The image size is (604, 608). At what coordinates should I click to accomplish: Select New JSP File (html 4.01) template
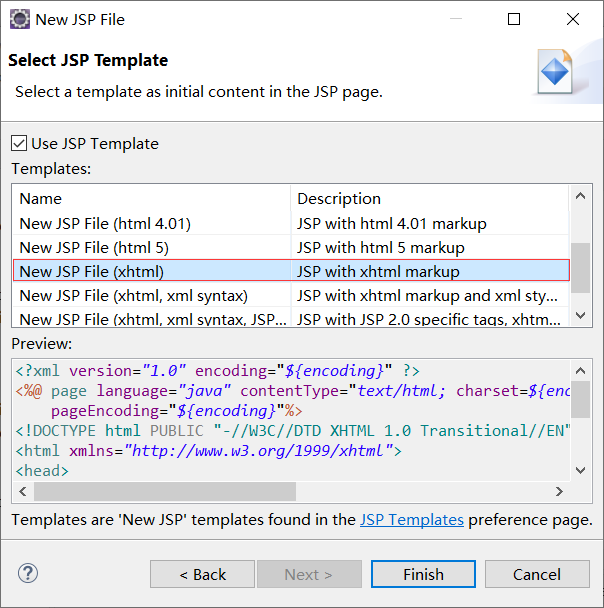click(105, 223)
